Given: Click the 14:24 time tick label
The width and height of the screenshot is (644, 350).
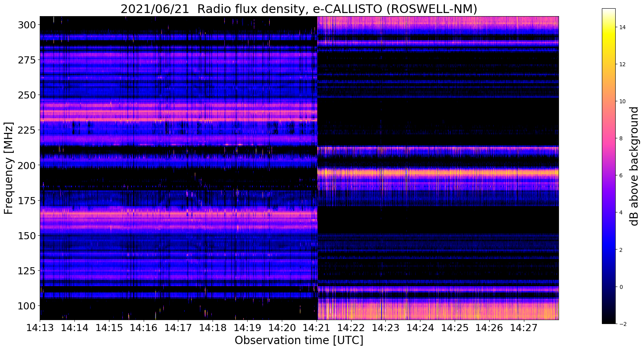Looking at the screenshot, I should click(420, 328).
